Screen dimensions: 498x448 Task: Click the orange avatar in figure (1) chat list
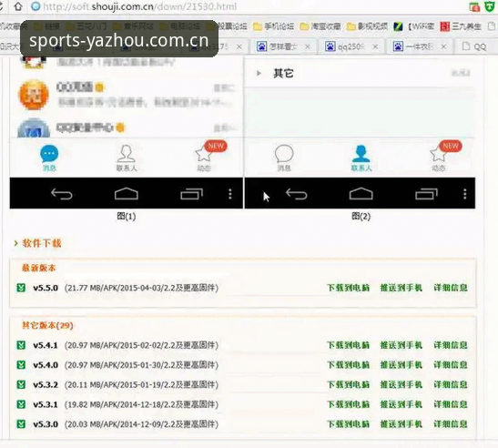pyautogui.click(x=34, y=95)
